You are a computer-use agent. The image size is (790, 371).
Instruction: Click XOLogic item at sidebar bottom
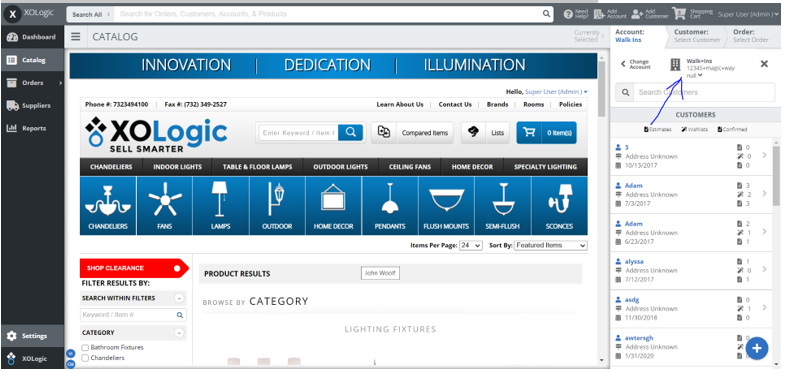click(x=32, y=358)
